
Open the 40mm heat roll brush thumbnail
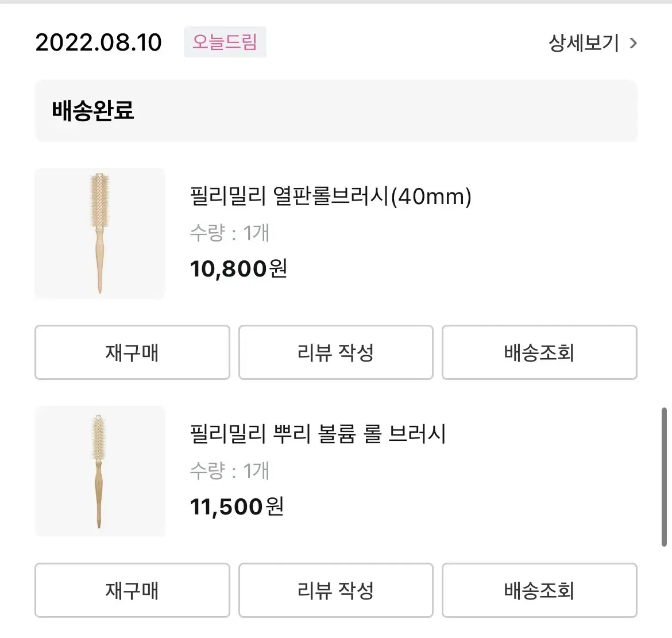click(100, 234)
